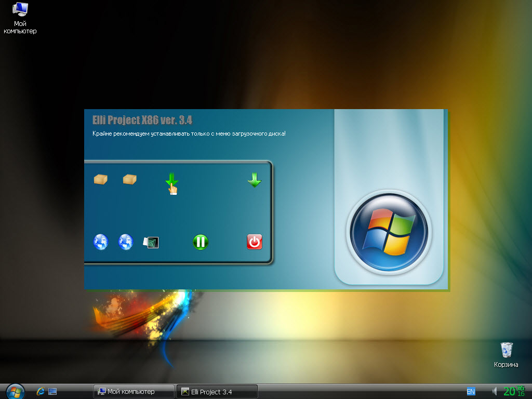
Task: Click the green down arrow beside the box icons
Action: pyautogui.click(x=171, y=180)
